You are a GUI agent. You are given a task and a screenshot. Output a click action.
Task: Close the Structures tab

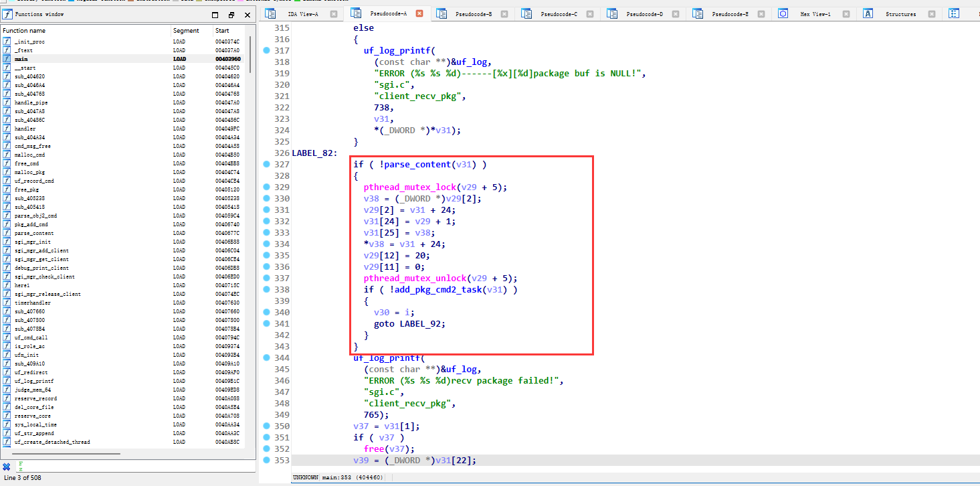coord(930,13)
